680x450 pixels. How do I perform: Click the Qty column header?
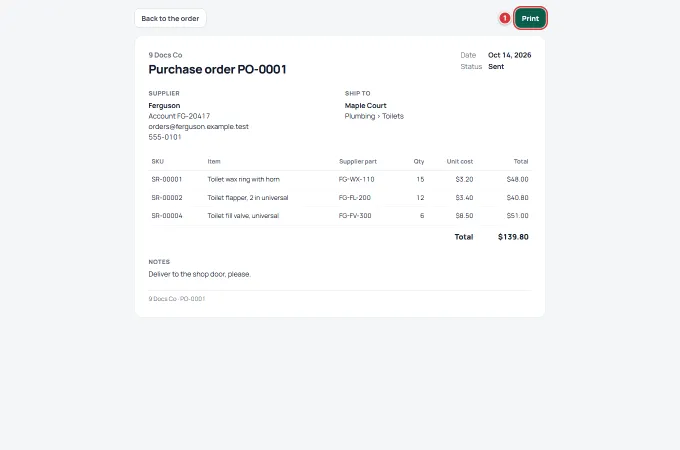click(418, 161)
